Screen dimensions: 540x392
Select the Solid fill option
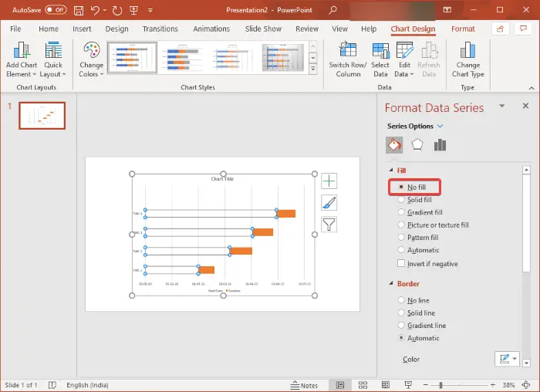tap(414, 200)
